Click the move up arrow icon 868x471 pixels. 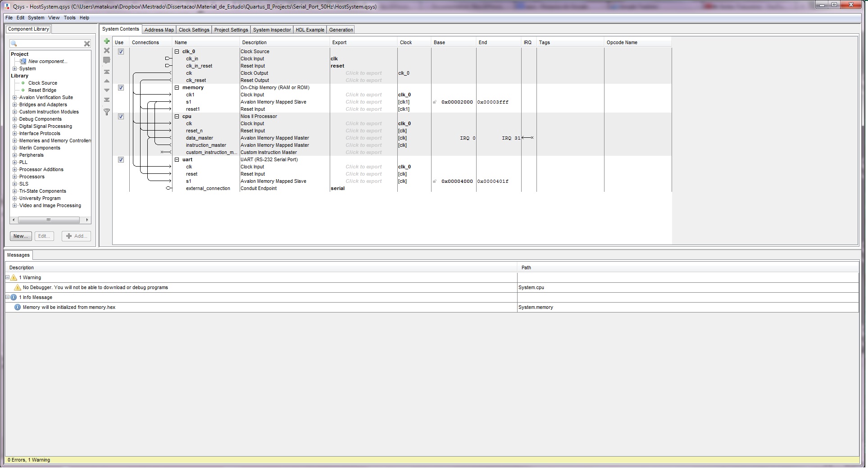click(107, 81)
